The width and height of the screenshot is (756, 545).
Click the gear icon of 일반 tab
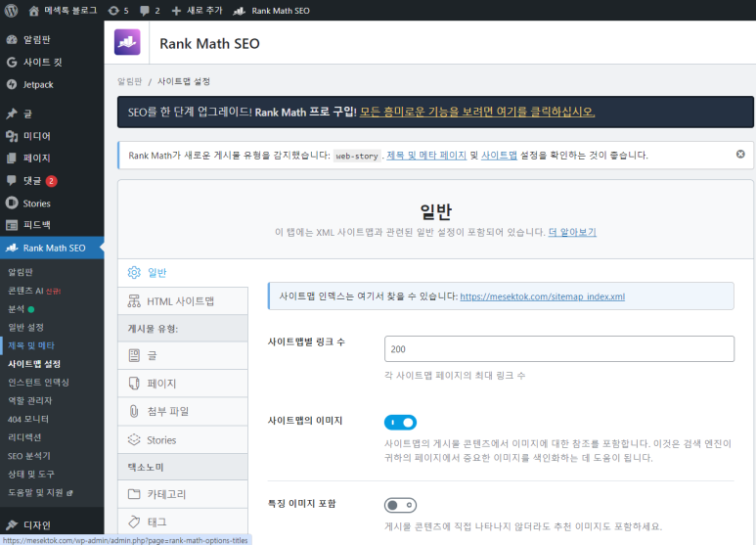pyautogui.click(x=134, y=272)
